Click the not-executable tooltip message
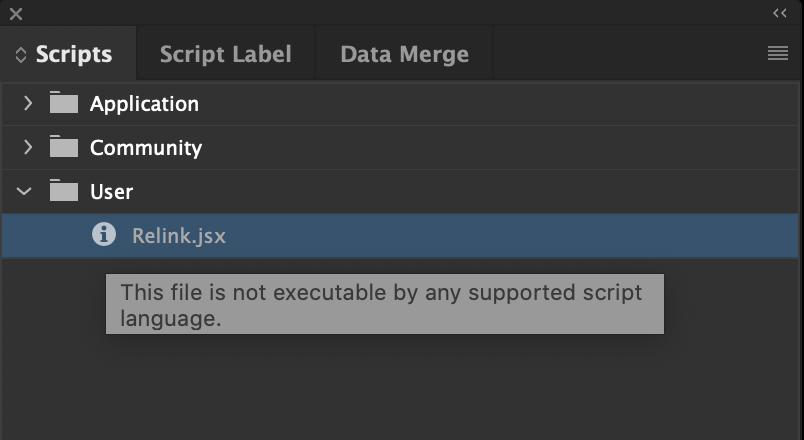The image size is (804, 440). coord(384,305)
